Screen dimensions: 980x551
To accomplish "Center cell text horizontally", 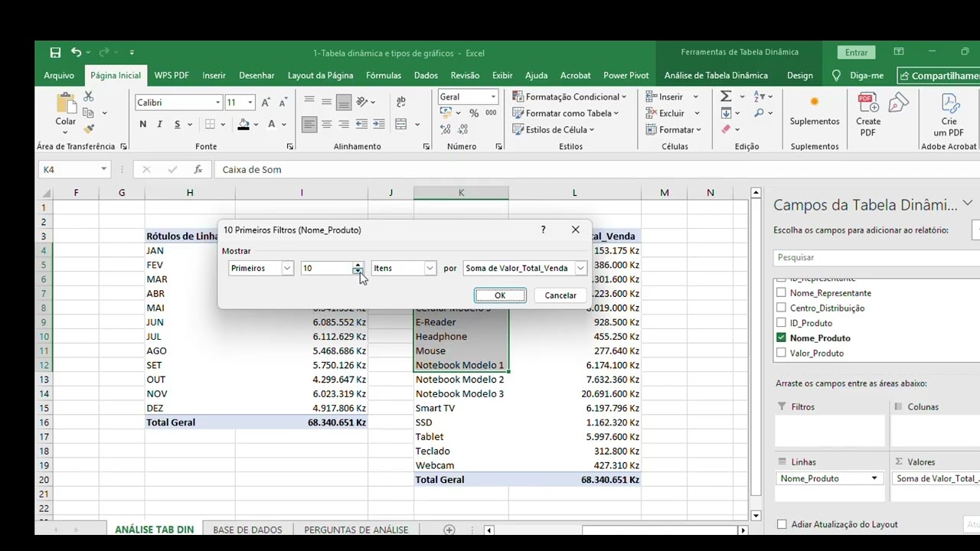I will [x=326, y=125].
